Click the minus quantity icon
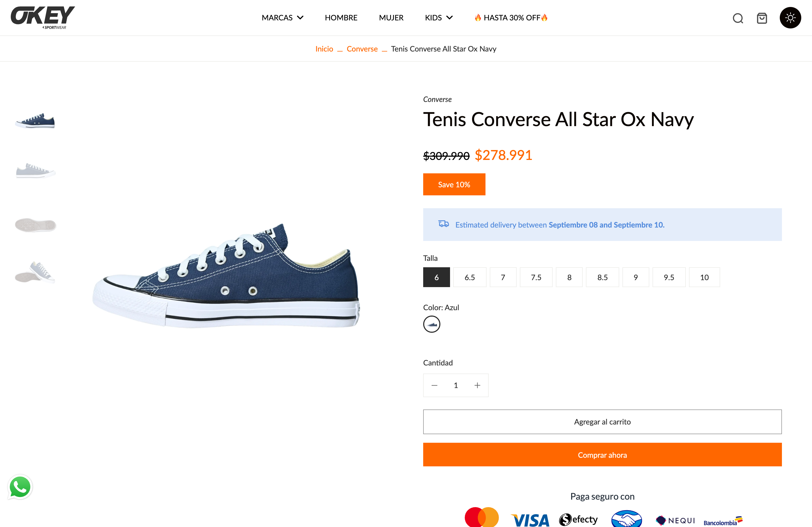 (x=434, y=385)
